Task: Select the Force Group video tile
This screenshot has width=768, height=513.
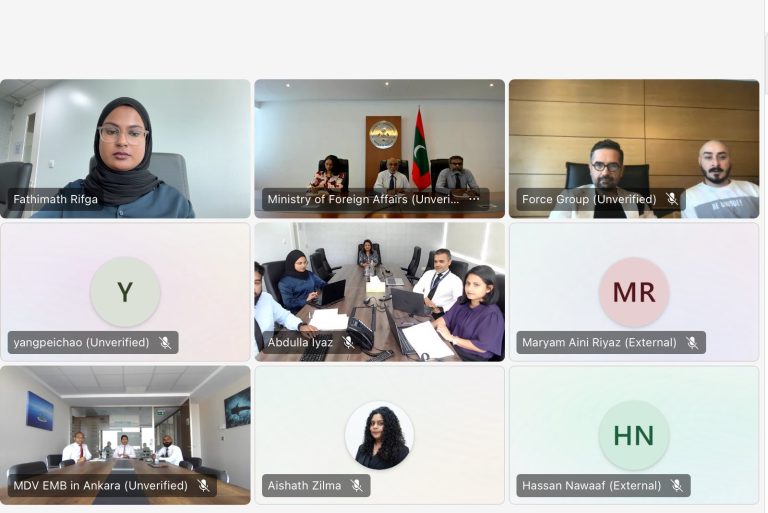Action: (634, 148)
